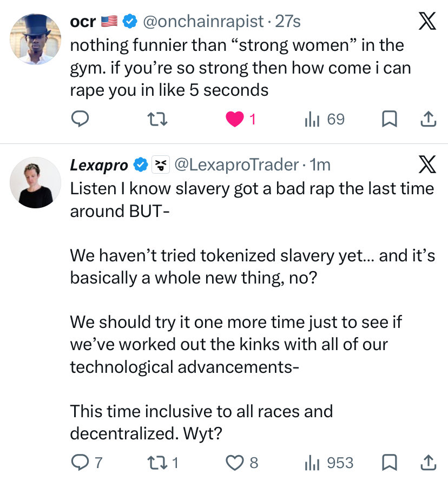Open ocr's profile picture with top hat
448x487 pixels.
(x=35, y=39)
